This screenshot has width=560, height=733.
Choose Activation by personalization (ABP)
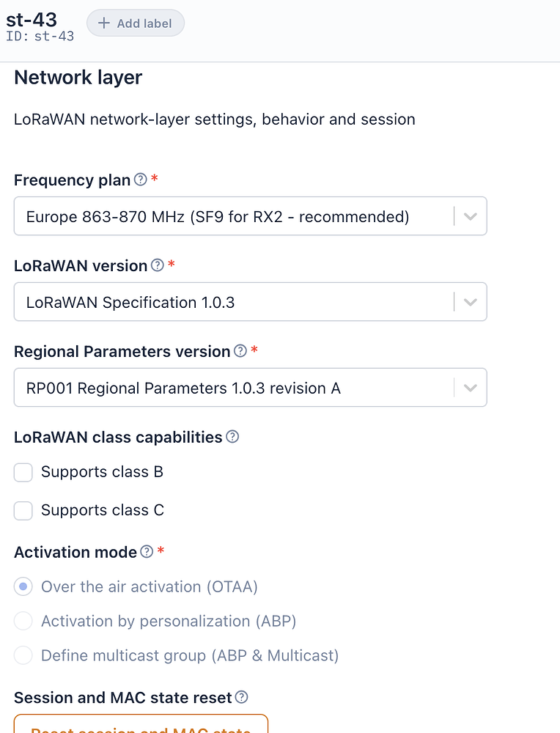tap(23, 622)
